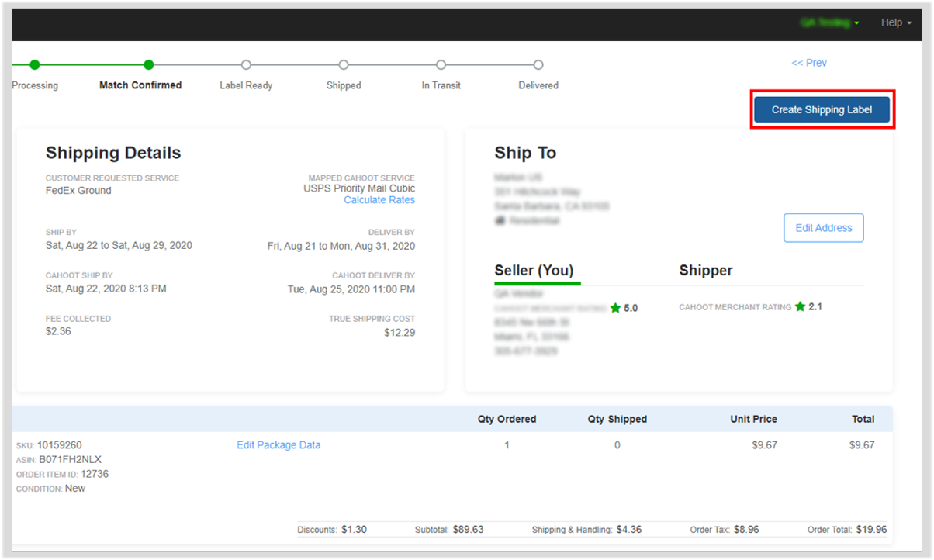Viewport: 934px width, 560px height.
Task: Click the Ship By date range text
Action: pos(119,245)
